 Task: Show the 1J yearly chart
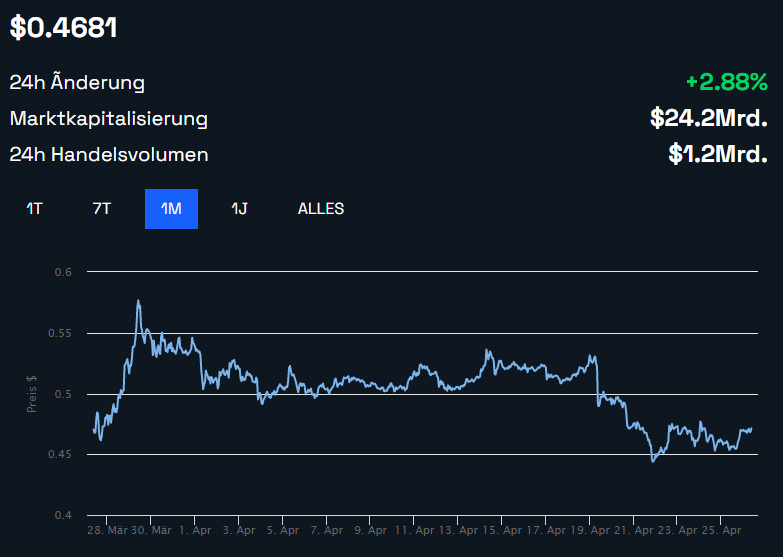(x=239, y=209)
